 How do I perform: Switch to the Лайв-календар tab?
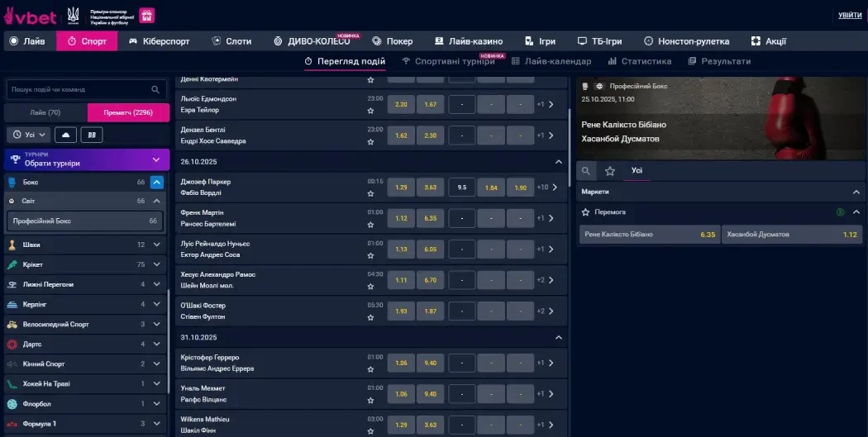tap(551, 61)
